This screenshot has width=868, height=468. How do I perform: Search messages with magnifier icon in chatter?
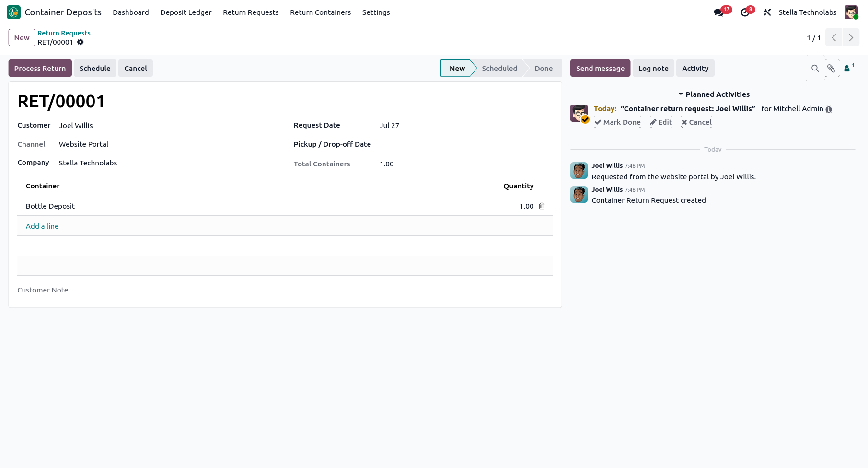tap(815, 69)
